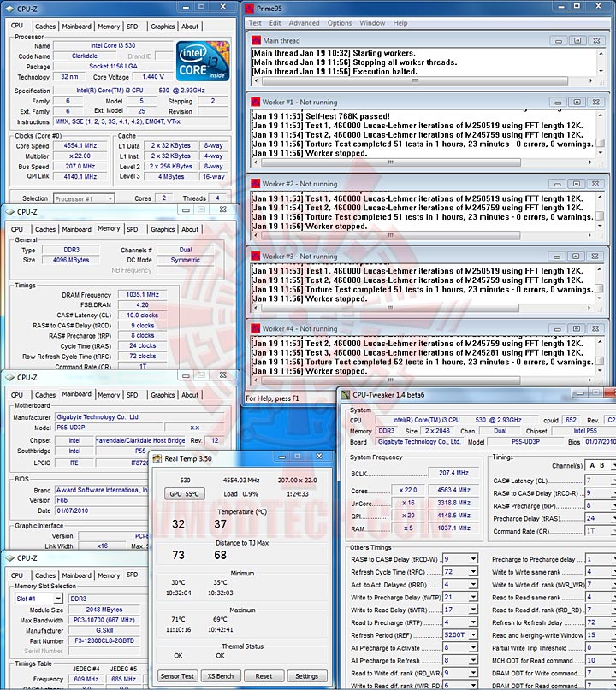Click the title icon of the topmost CPU-Z window

coord(9,9)
